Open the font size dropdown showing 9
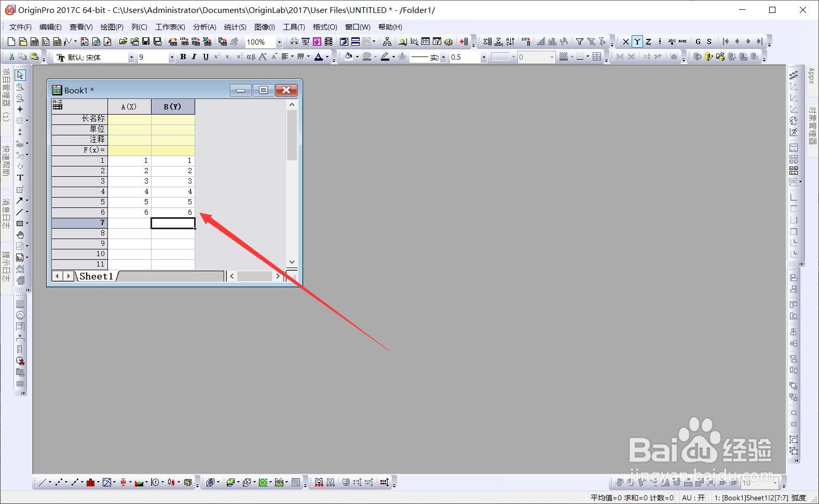 (171, 58)
